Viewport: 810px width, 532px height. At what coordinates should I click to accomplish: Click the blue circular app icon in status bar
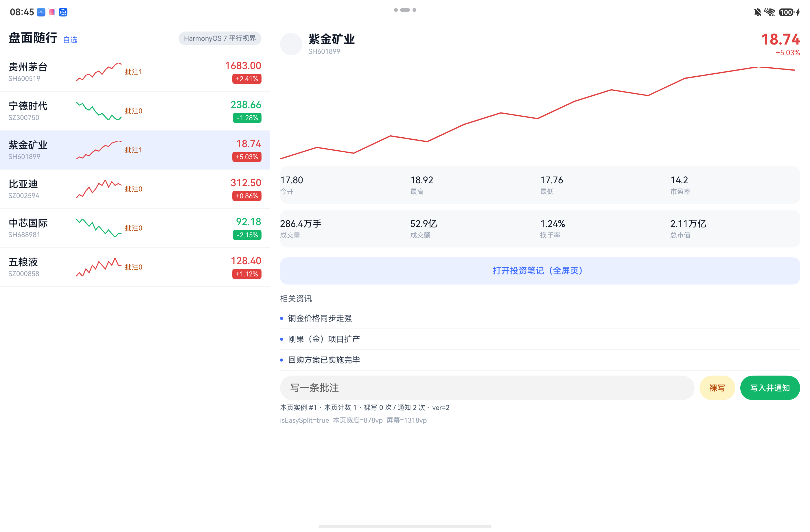63,12
